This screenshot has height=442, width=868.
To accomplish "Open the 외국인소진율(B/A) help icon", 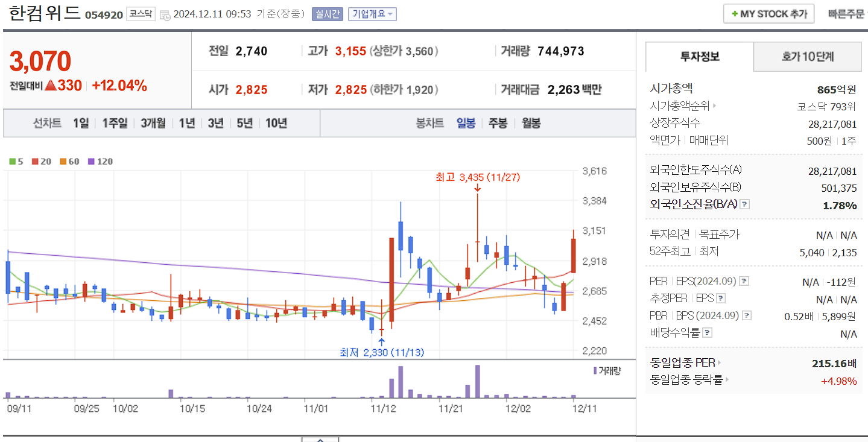I will [x=744, y=204].
